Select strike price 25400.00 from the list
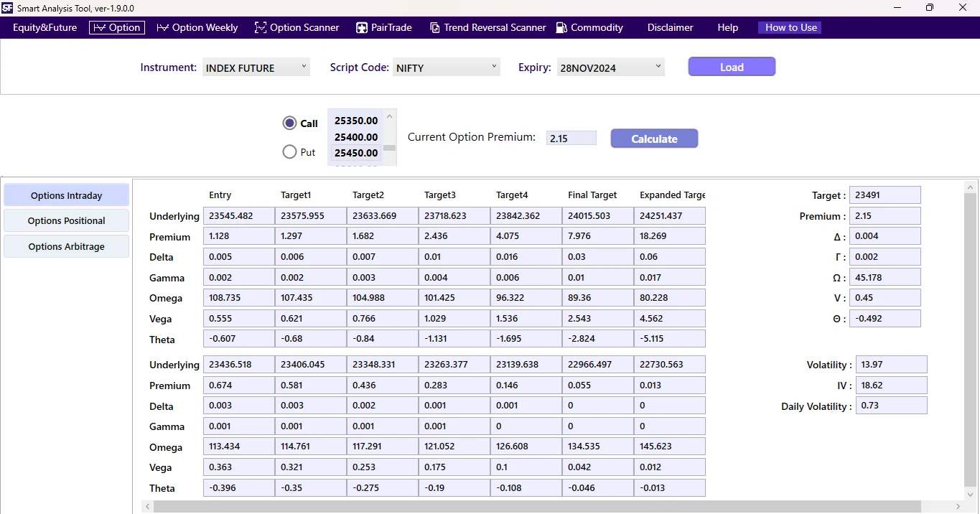The width and height of the screenshot is (980, 514). tap(355, 136)
